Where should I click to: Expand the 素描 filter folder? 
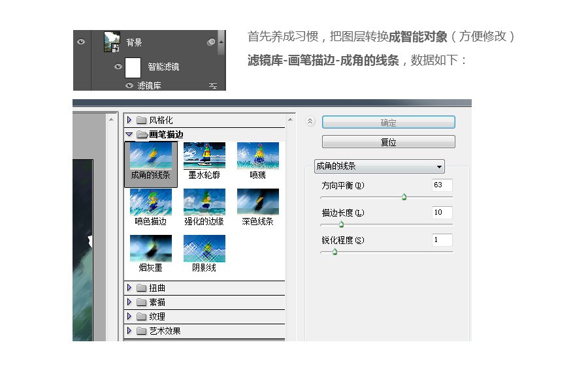(x=129, y=301)
